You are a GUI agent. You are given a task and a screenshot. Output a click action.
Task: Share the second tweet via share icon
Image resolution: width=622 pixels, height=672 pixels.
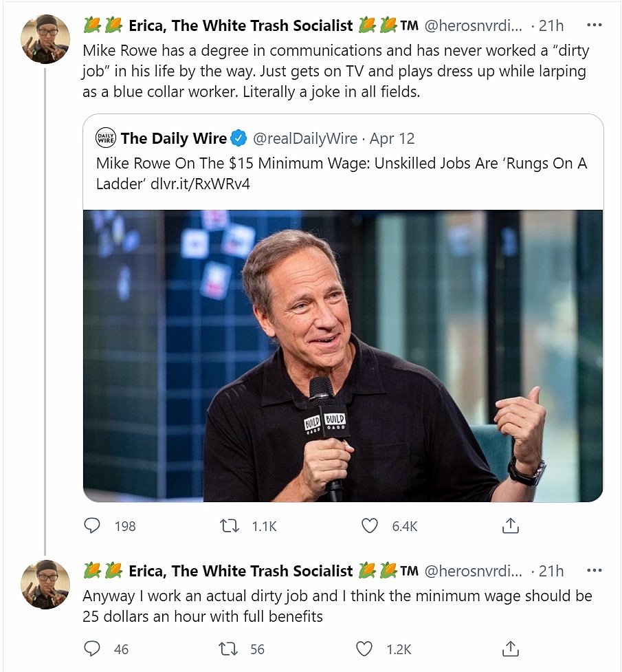pyautogui.click(x=510, y=649)
